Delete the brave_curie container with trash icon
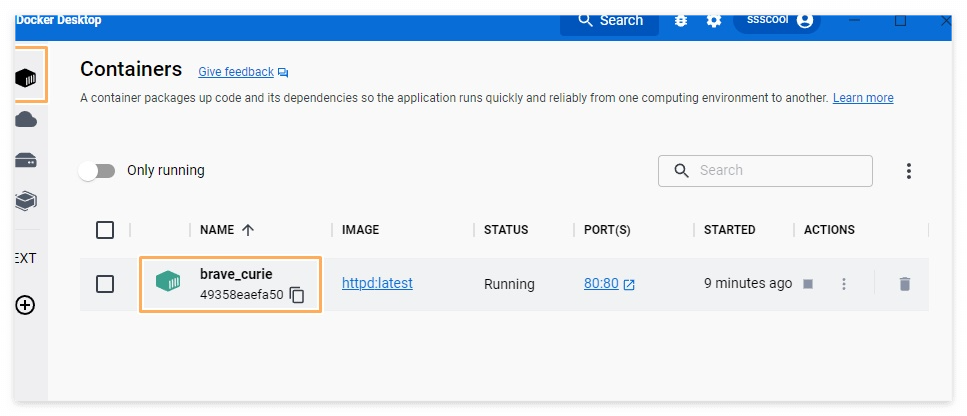The width and height of the screenshot is (967, 416). [x=905, y=284]
